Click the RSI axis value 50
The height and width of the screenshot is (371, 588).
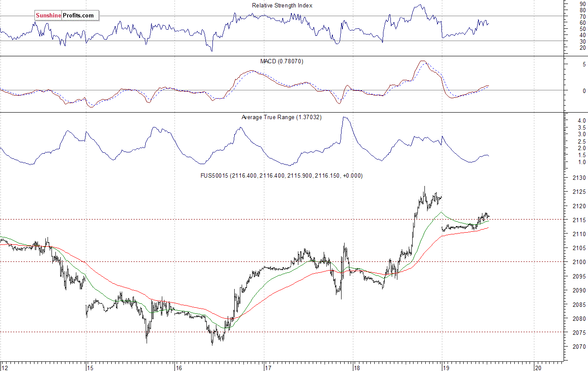point(582,29)
